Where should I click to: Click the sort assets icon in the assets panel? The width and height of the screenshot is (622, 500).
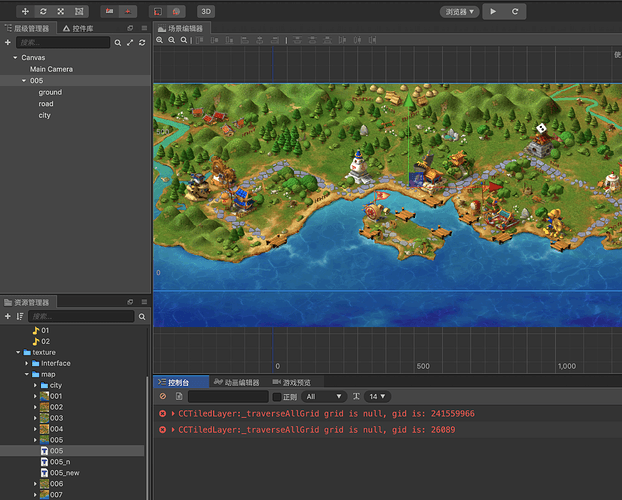coord(20,316)
